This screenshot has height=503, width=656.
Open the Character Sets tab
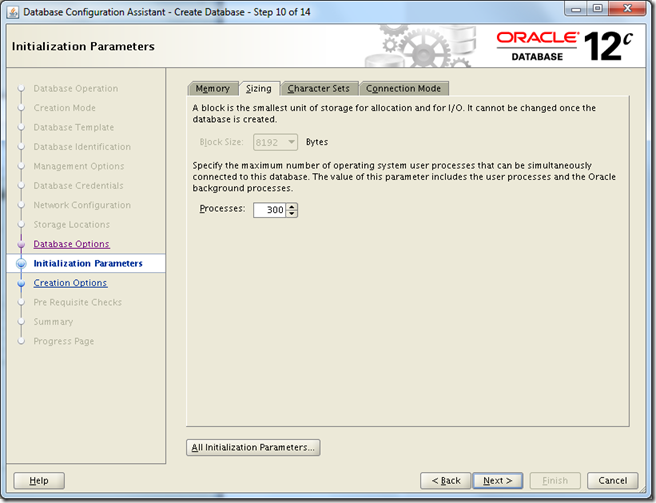tap(319, 89)
